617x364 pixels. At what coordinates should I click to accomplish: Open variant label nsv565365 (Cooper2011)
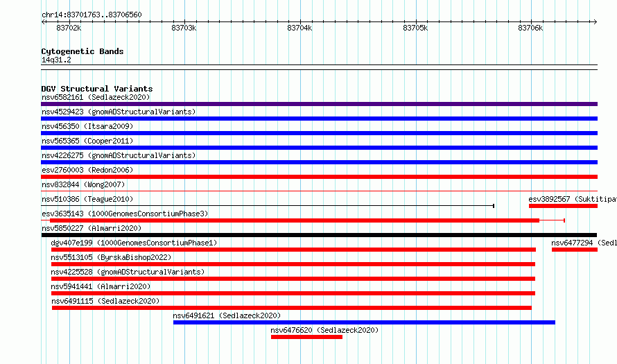coord(87,141)
